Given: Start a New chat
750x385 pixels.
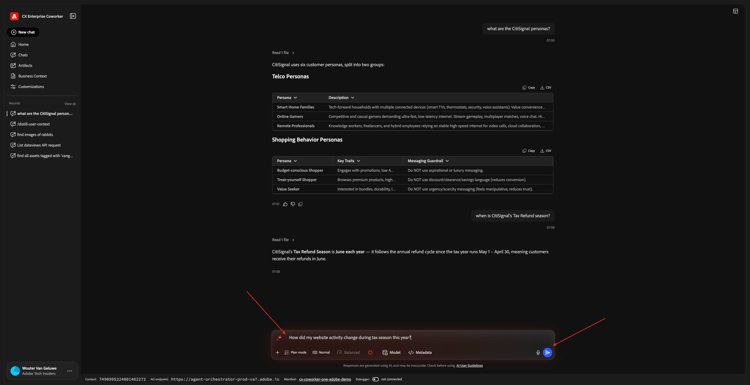Looking at the screenshot, I should (23, 32).
